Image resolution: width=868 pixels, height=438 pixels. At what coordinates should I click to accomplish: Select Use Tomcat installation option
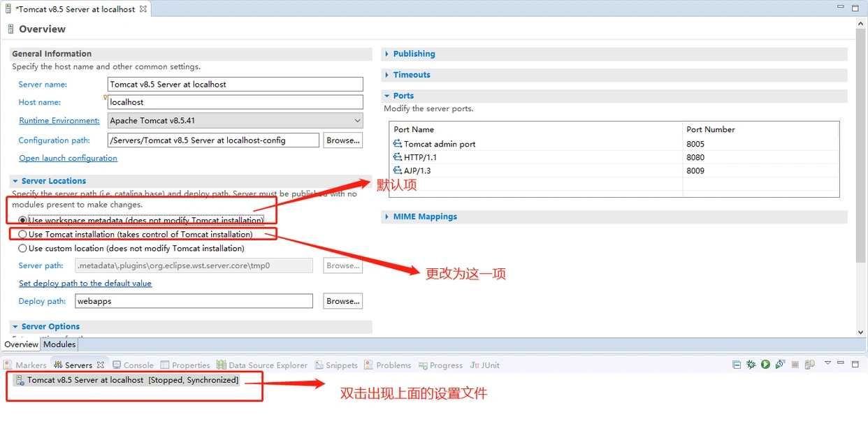click(23, 235)
